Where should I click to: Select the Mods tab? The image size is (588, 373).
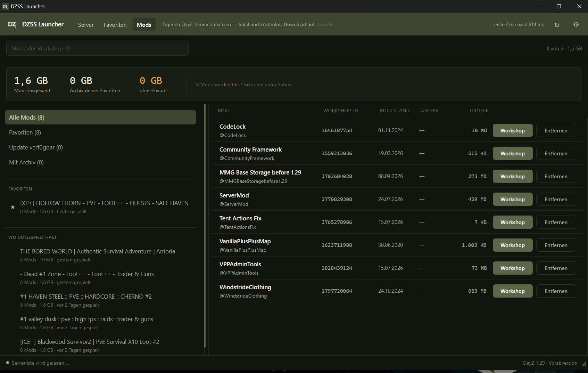(x=144, y=25)
